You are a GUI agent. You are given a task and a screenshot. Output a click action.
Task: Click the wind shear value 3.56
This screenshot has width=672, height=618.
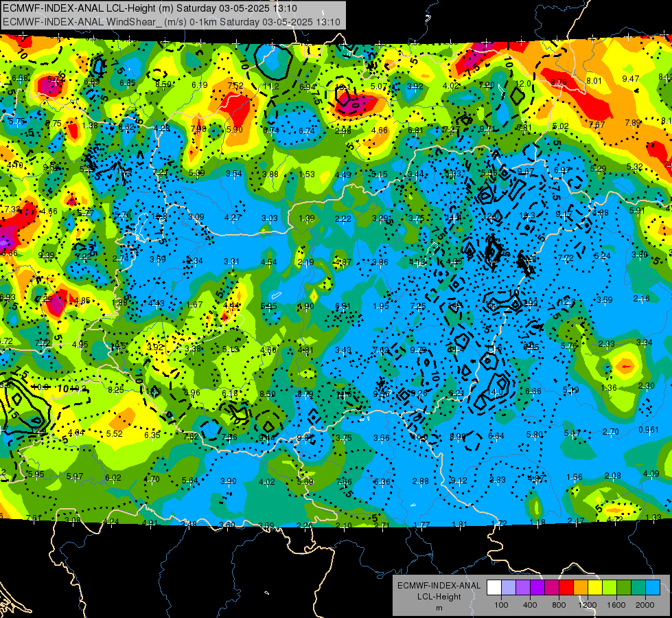[382, 438]
